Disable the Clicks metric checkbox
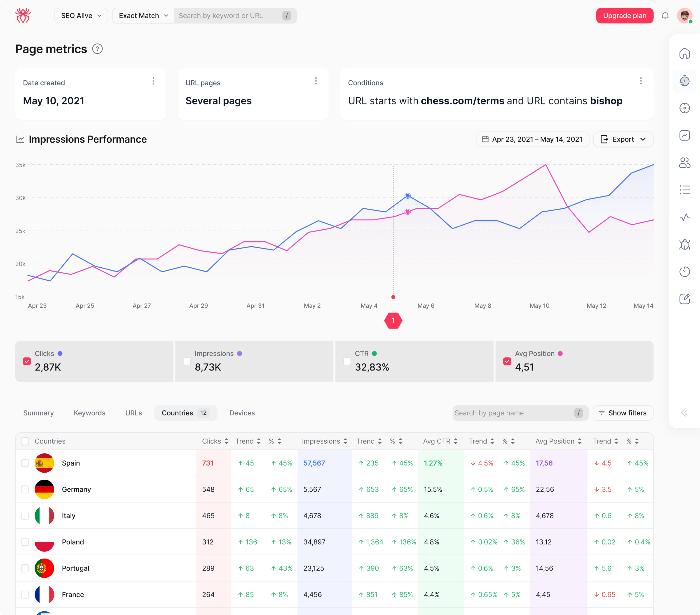 (x=27, y=361)
